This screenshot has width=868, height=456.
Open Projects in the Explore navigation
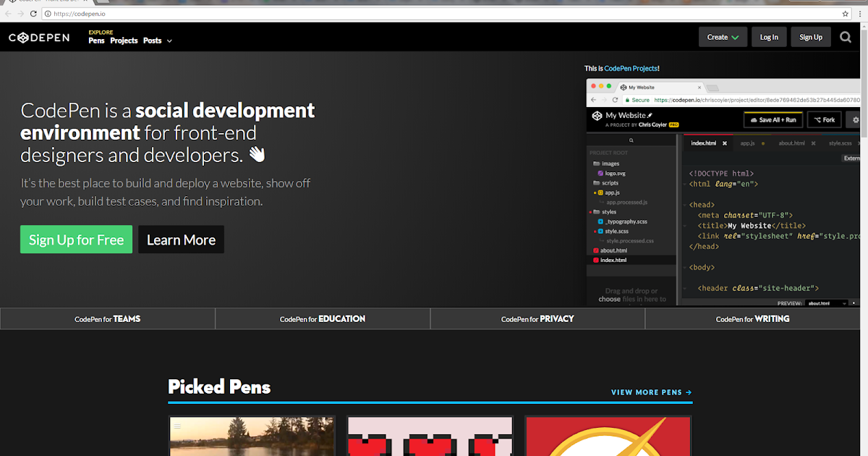[x=124, y=41]
